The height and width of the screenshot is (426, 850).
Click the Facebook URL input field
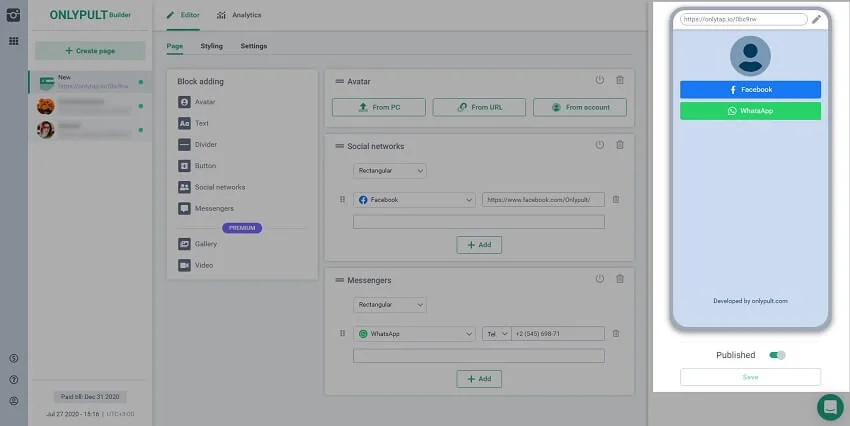(543, 200)
